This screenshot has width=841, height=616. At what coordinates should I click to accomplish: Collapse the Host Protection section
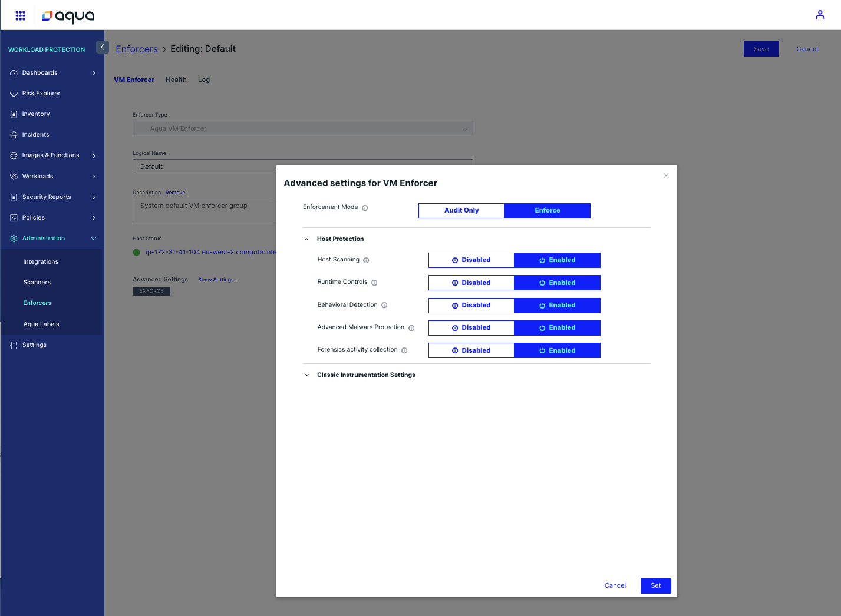point(306,239)
